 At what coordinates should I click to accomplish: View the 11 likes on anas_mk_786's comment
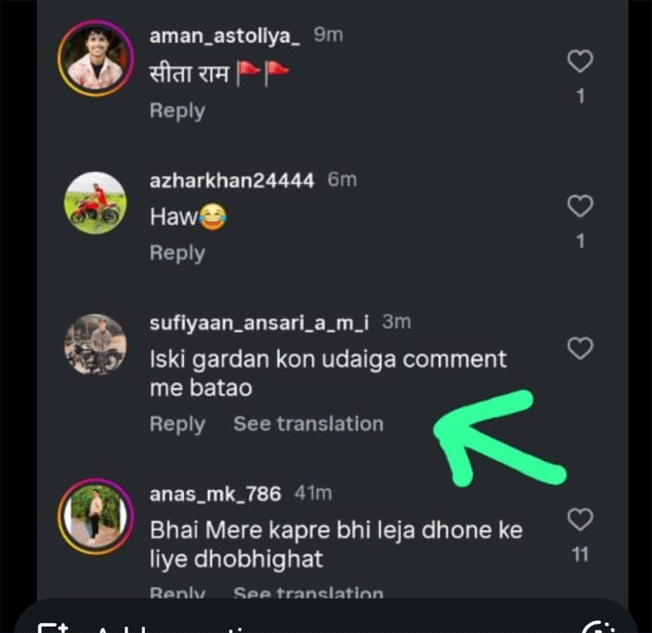click(580, 554)
